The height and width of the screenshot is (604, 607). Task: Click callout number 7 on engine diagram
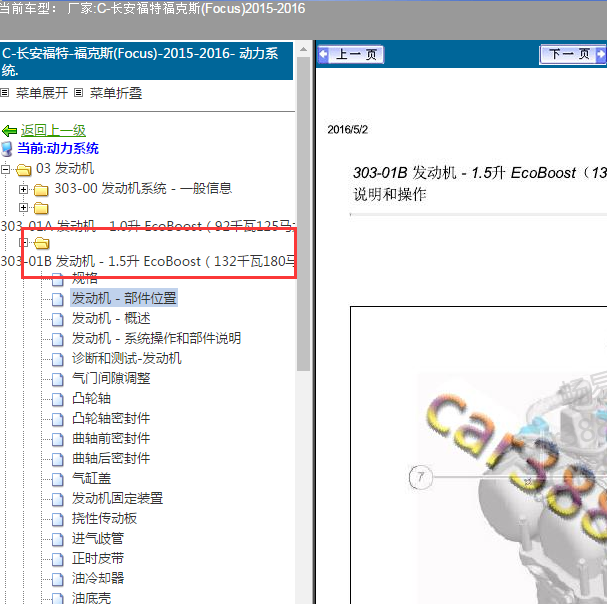point(420,477)
